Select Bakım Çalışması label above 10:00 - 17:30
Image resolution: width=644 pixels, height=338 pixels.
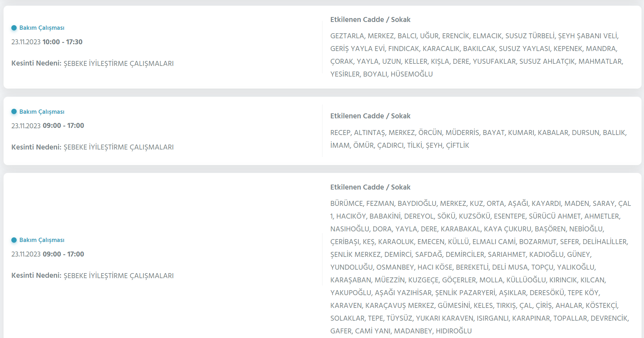click(x=42, y=28)
